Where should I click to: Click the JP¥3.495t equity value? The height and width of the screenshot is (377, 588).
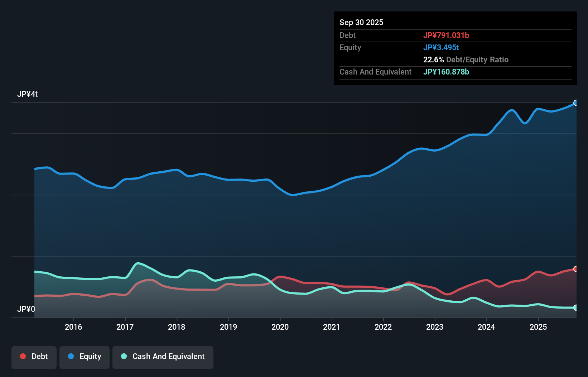click(x=441, y=47)
